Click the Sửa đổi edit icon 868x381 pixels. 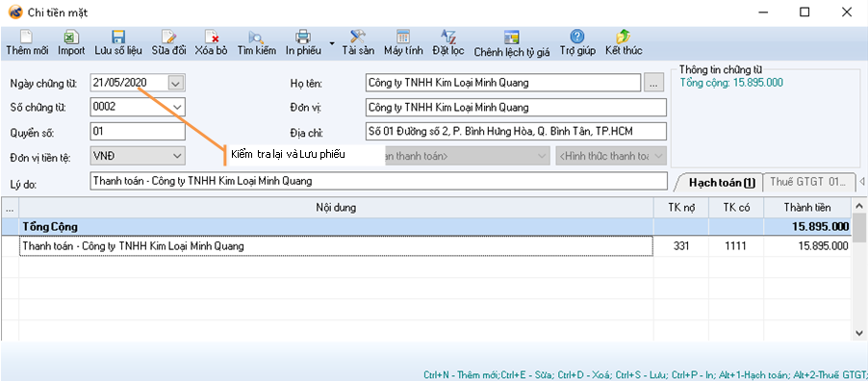[x=168, y=42]
